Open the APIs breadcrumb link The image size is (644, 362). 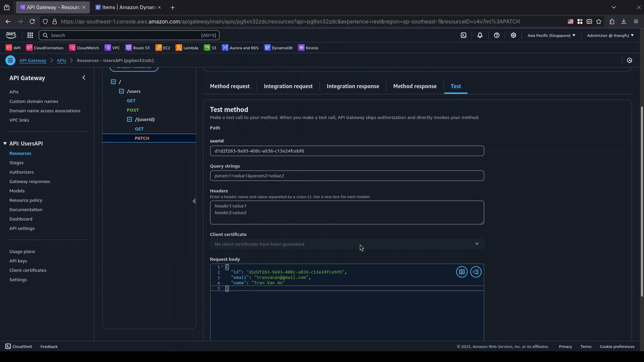[x=61, y=60]
